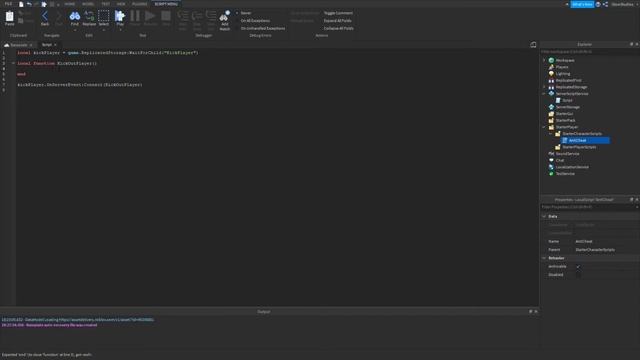Switch to the MODEL ribbon tab
The width and height of the screenshot is (640, 360).
pos(88,4)
